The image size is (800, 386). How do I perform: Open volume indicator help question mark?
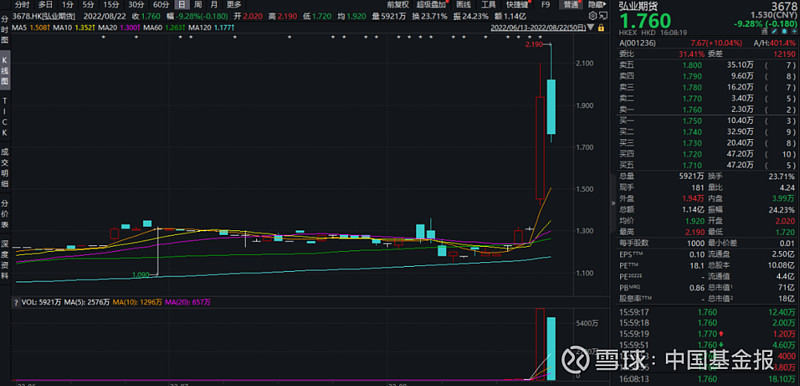16,302
